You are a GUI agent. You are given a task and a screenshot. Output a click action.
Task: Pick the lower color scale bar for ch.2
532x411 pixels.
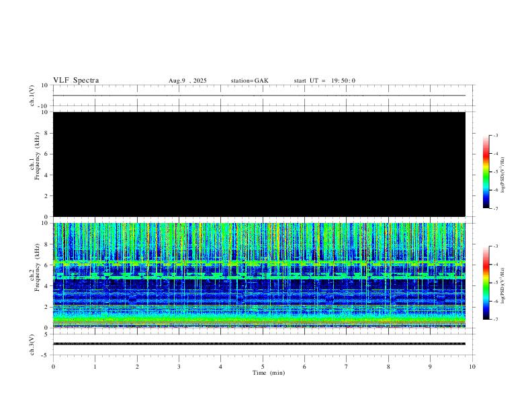pos(486,283)
